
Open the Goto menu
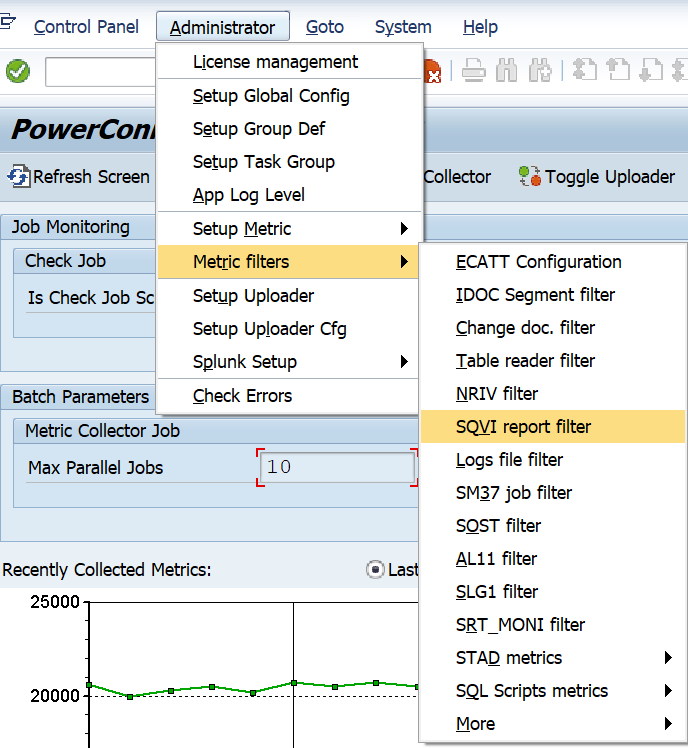point(325,27)
